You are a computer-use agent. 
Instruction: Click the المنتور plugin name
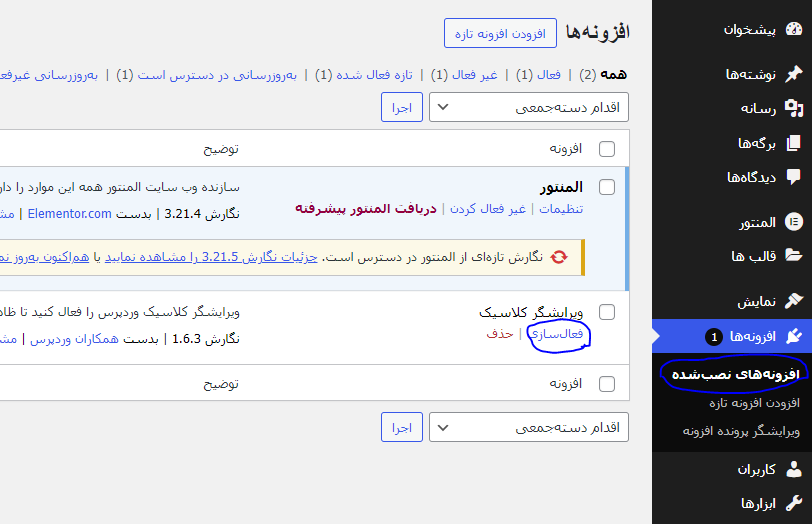point(561,187)
